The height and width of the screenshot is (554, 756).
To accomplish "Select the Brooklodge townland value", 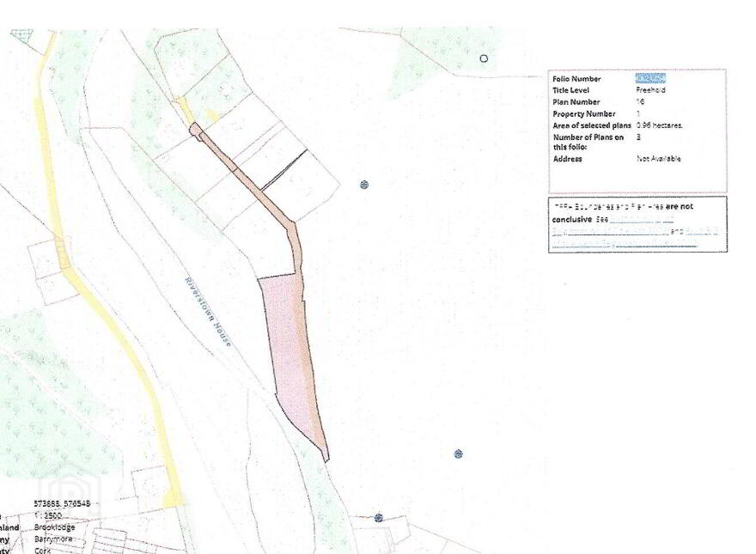I will (x=54, y=527).
